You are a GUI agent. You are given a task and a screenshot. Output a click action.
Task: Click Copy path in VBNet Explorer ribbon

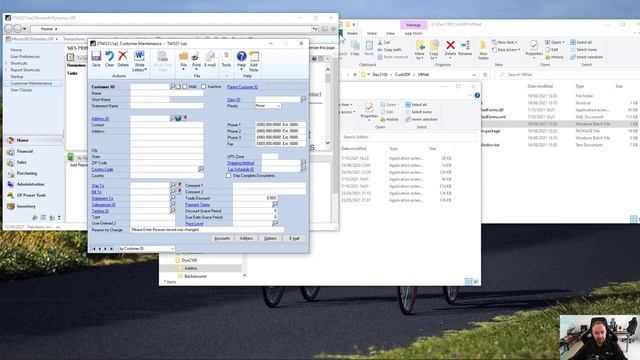(389, 50)
